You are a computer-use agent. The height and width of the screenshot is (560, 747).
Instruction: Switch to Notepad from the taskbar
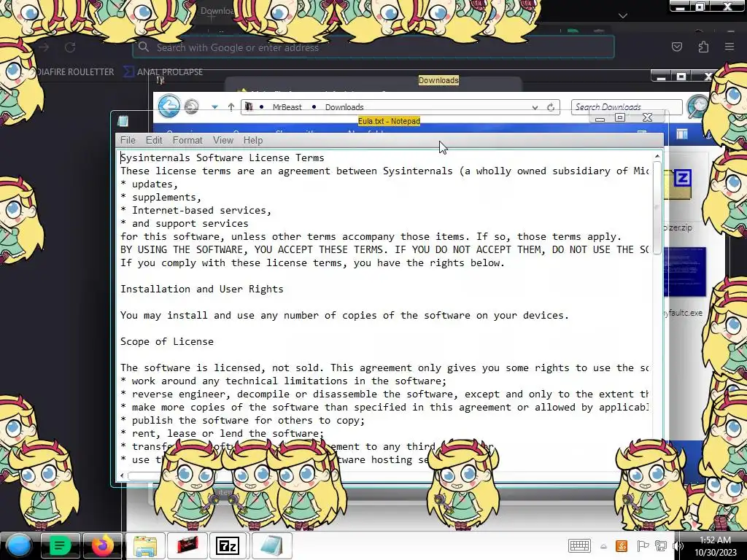click(x=271, y=545)
